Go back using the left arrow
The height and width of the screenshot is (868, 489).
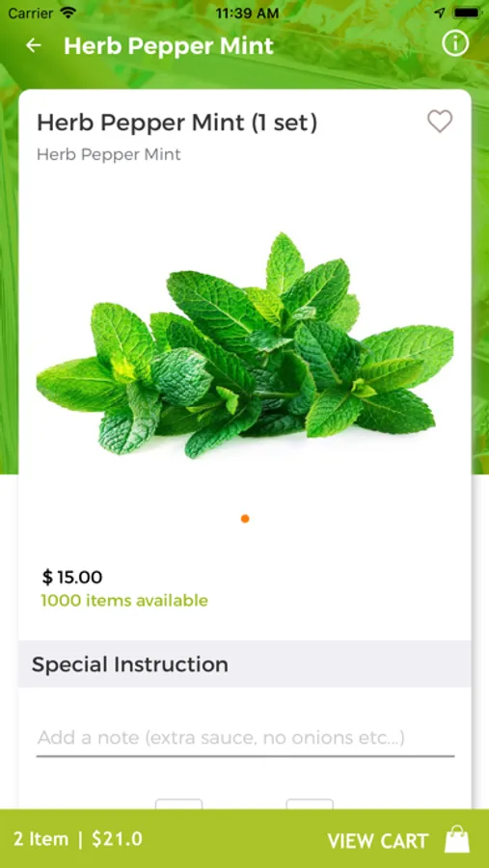click(34, 45)
